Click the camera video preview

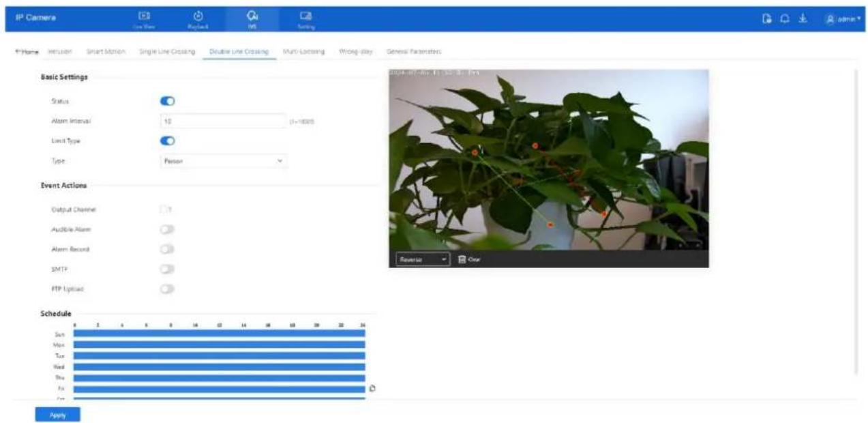click(548, 160)
